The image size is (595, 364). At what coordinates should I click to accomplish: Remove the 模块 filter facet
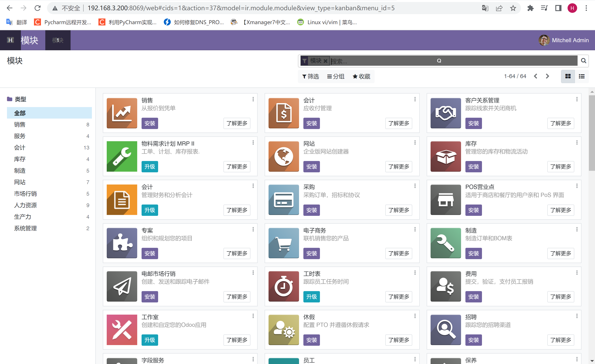coord(325,61)
